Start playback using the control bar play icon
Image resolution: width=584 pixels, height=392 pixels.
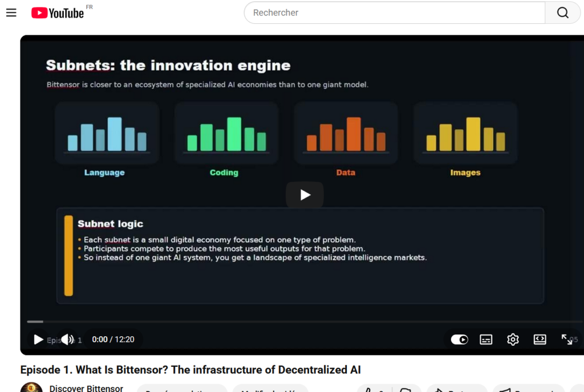pos(38,340)
